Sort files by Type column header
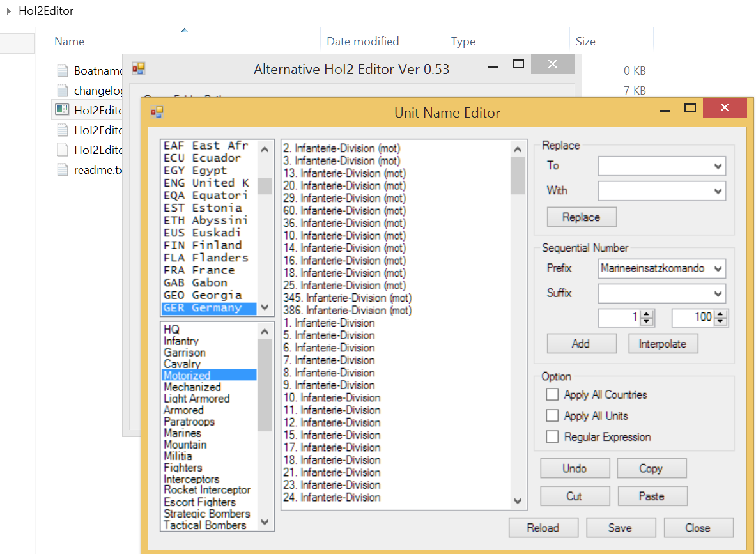Image resolution: width=756 pixels, height=554 pixels. coord(463,42)
